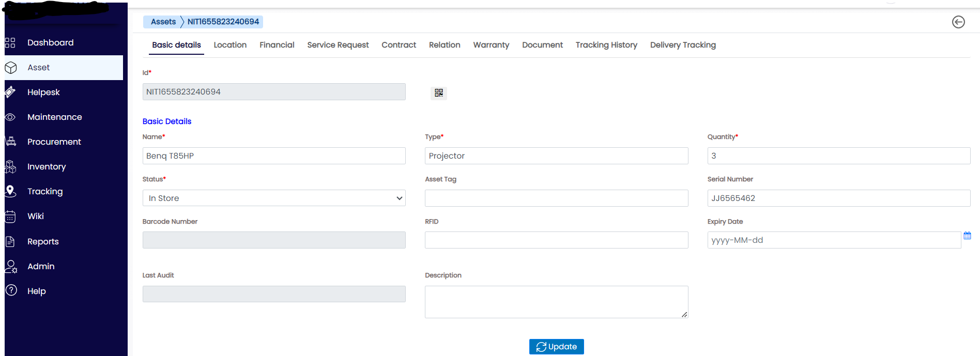
Task: Show the QR code for asset Id
Action: coord(439,92)
